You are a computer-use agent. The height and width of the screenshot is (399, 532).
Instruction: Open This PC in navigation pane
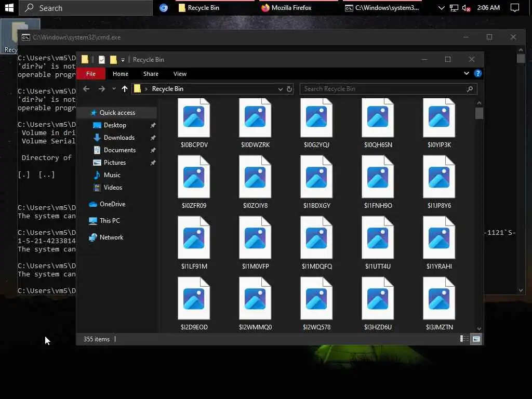[110, 220]
